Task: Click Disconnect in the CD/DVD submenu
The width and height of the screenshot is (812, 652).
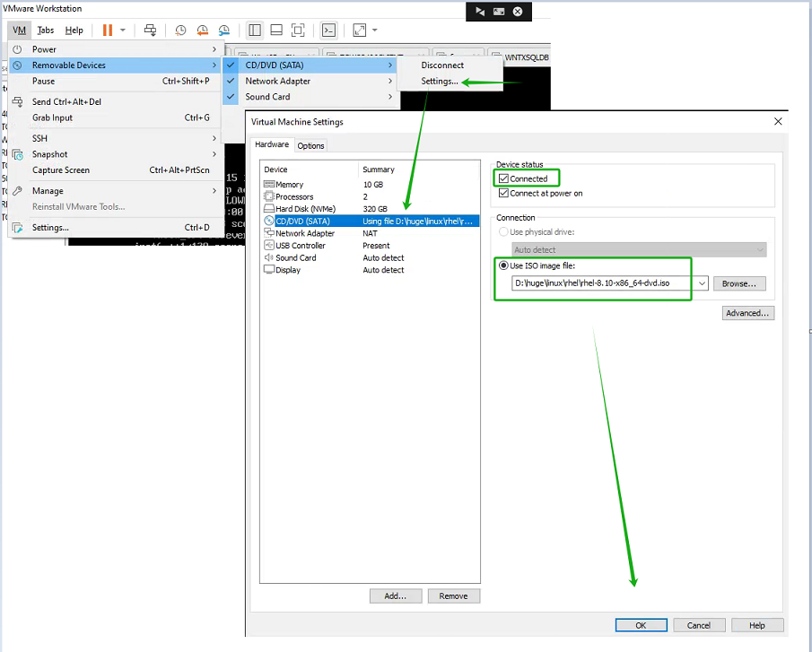Action: click(442, 65)
